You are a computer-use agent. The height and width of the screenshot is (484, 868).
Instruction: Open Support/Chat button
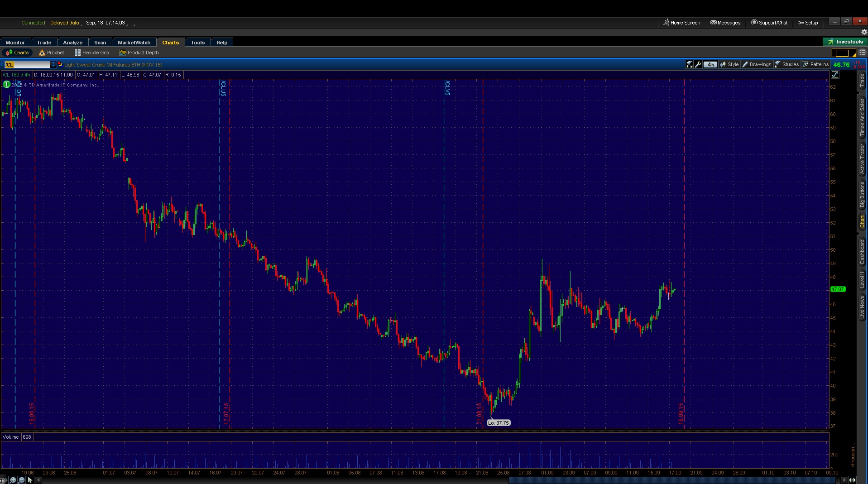769,23
